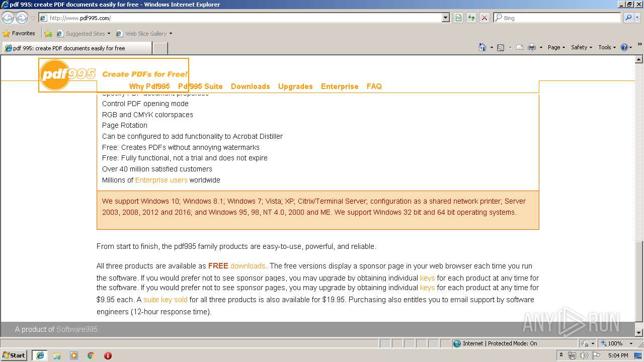644x362 pixels.
Task: Open the Enterprise navigation item
Action: coord(340,86)
